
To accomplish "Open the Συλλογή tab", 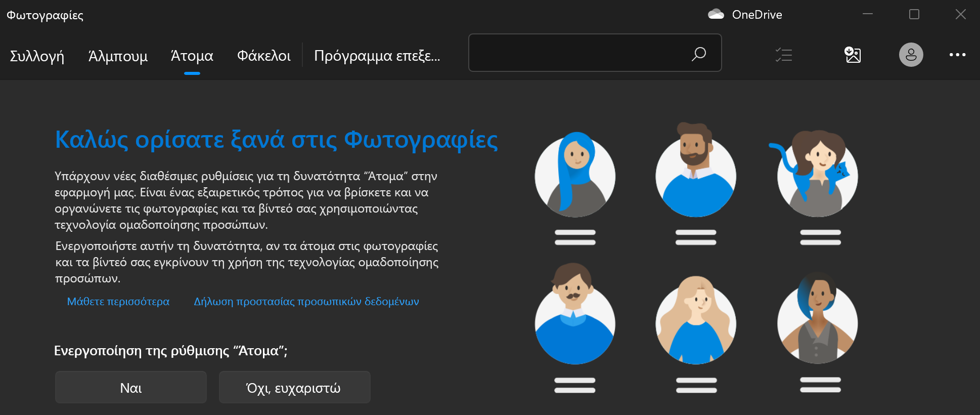I will coord(37,56).
